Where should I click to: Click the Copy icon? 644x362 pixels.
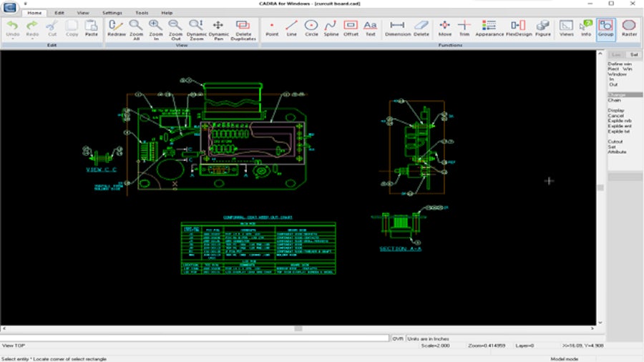coord(72,26)
